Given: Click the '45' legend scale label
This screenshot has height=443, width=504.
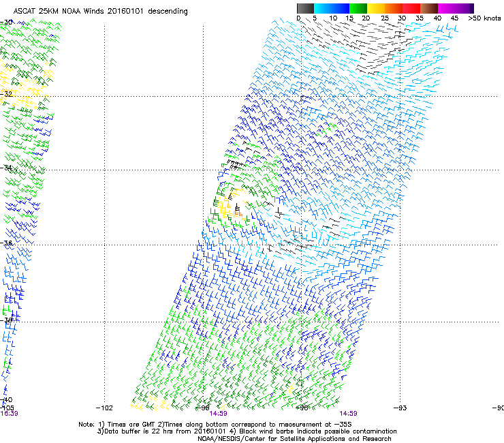Looking at the screenshot, I should (454, 18).
